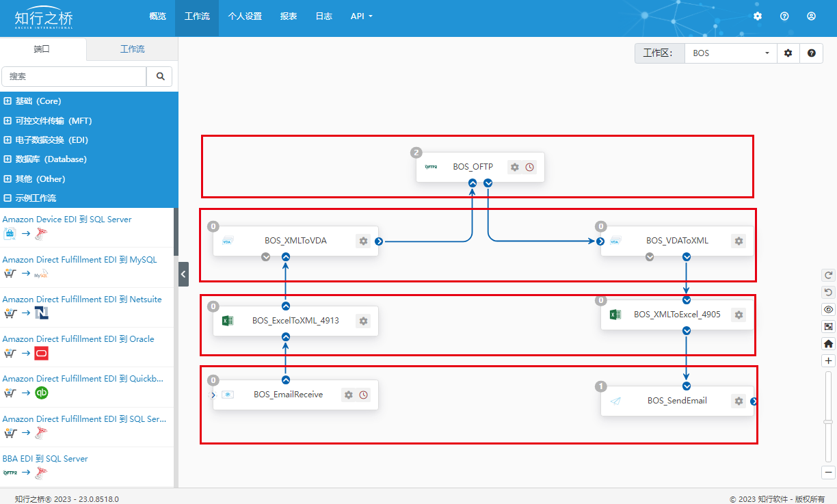Click the undo arrow in canvas toolbar
The height and width of the screenshot is (504, 837).
829,292
